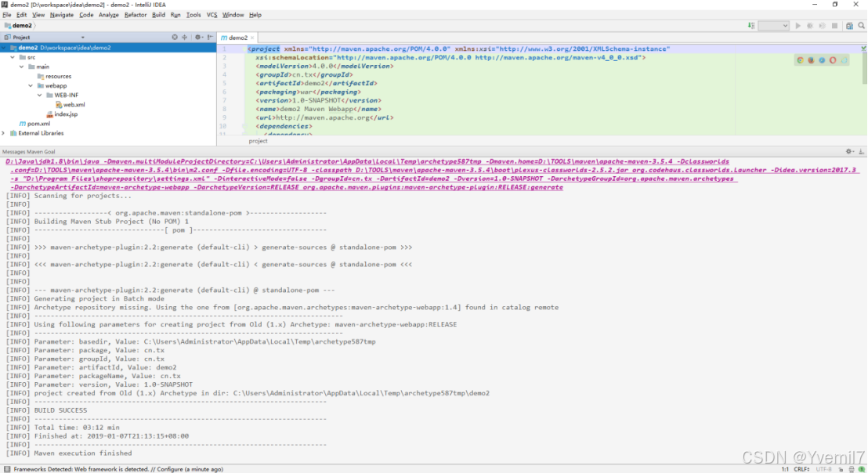Click the 1:1 cursor position status

click(785, 469)
